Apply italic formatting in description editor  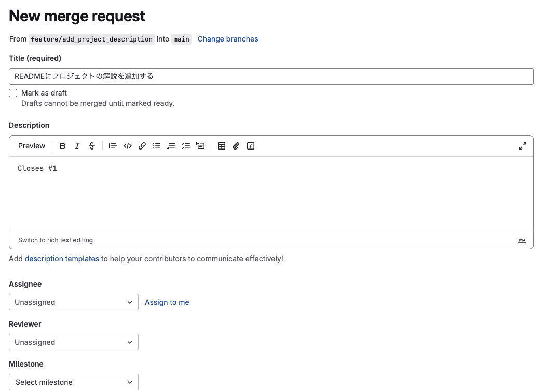(77, 146)
